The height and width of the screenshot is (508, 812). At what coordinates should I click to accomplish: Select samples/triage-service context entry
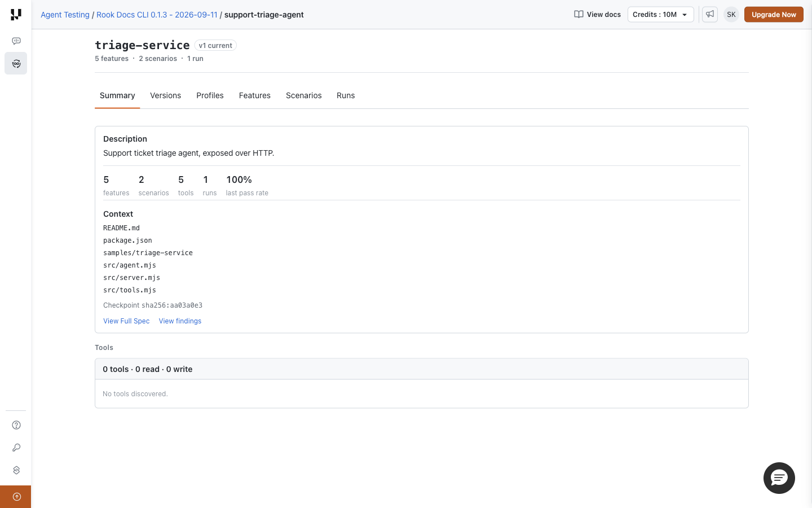(148, 253)
